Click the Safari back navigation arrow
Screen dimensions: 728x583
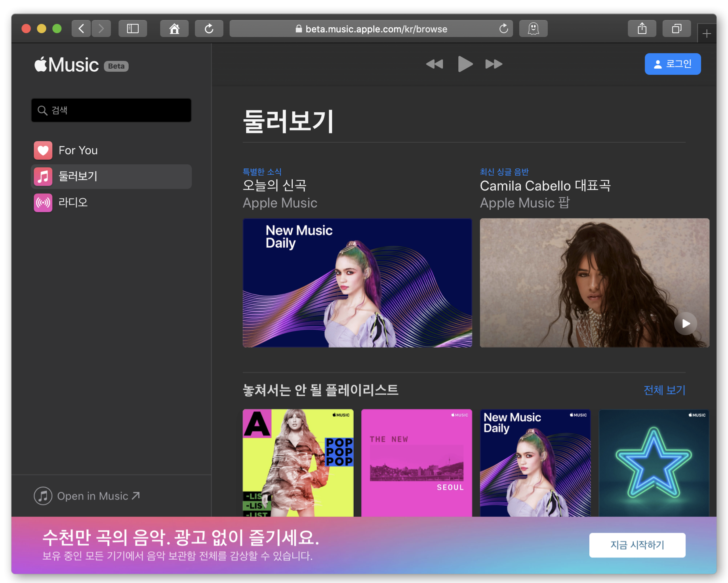coord(81,29)
